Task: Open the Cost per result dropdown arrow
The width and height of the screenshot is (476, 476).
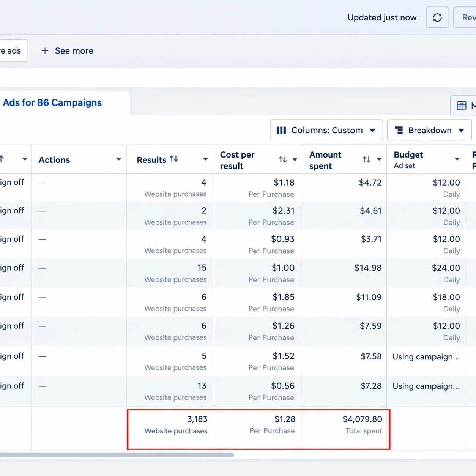Action: click(295, 160)
